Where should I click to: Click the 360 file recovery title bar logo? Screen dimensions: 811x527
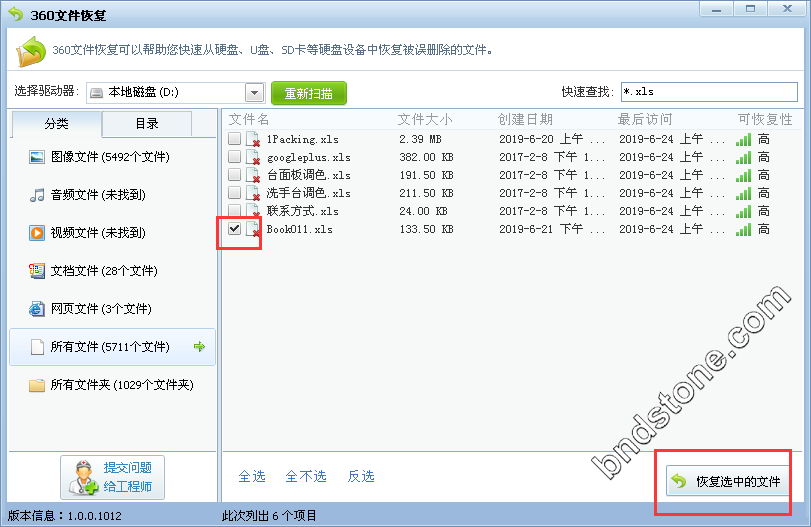click(x=16, y=14)
